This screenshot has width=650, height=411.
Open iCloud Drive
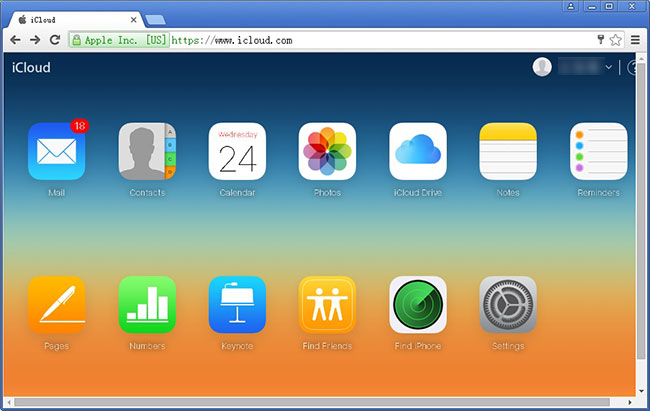click(418, 151)
